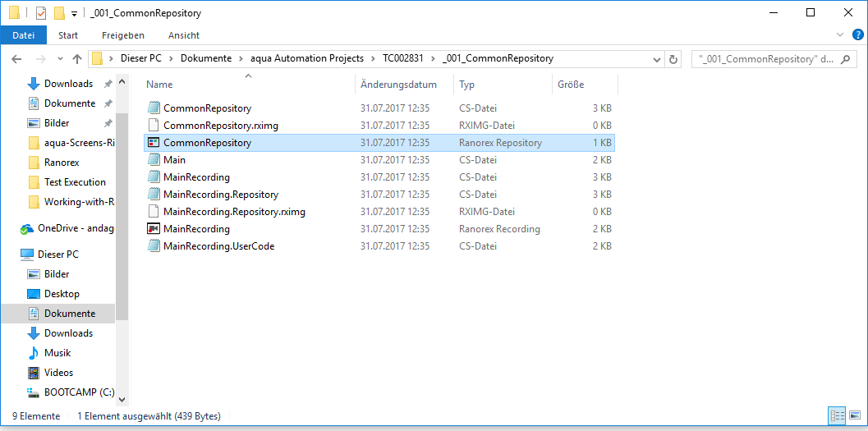Click the Up arrow navigation icon

(77, 59)
